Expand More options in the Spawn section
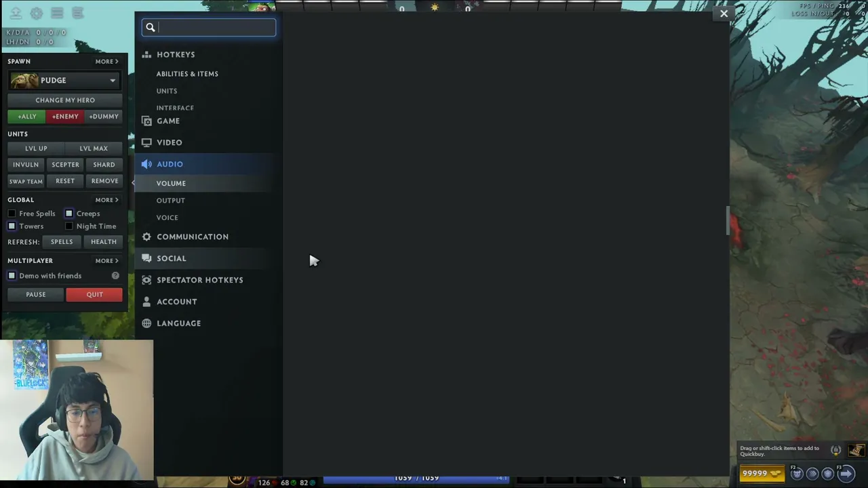The height and width of the screenshot is (488, 868). click(x=107, y=62)
